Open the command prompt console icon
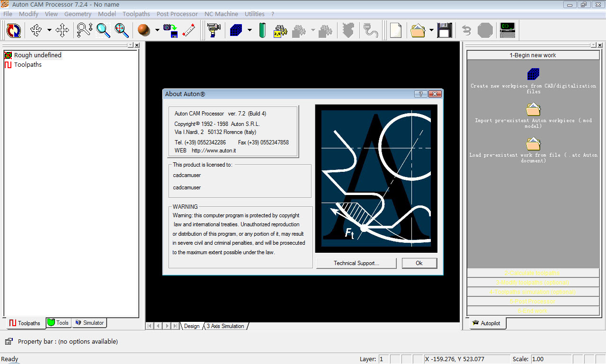 (x=508, y=31)
